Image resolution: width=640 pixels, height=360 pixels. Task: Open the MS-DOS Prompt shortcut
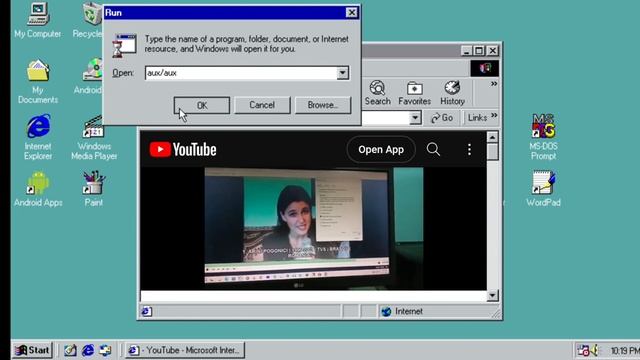point(543,137)
